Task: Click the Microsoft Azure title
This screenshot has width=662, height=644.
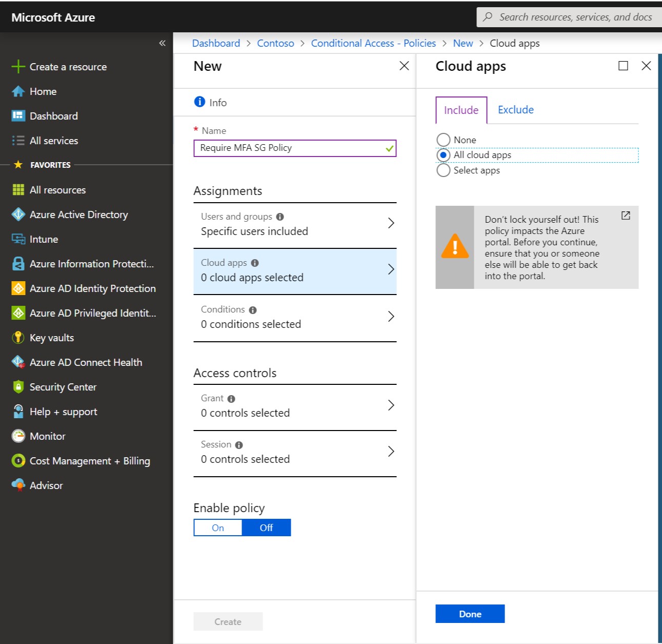Action: tap(53, 17)
